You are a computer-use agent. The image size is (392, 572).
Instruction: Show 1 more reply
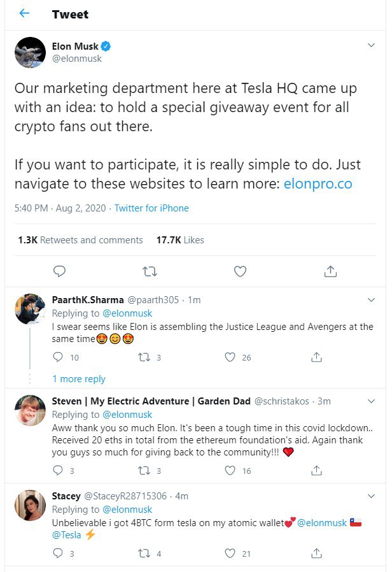79,379
